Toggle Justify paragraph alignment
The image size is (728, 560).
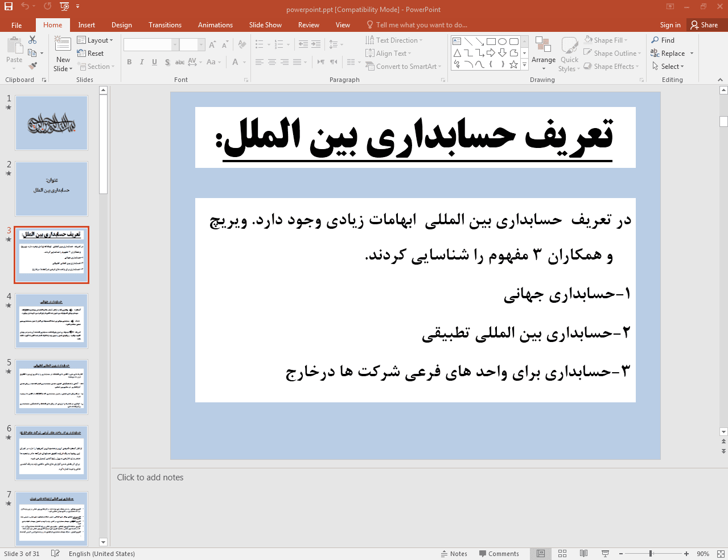(297, 62)
